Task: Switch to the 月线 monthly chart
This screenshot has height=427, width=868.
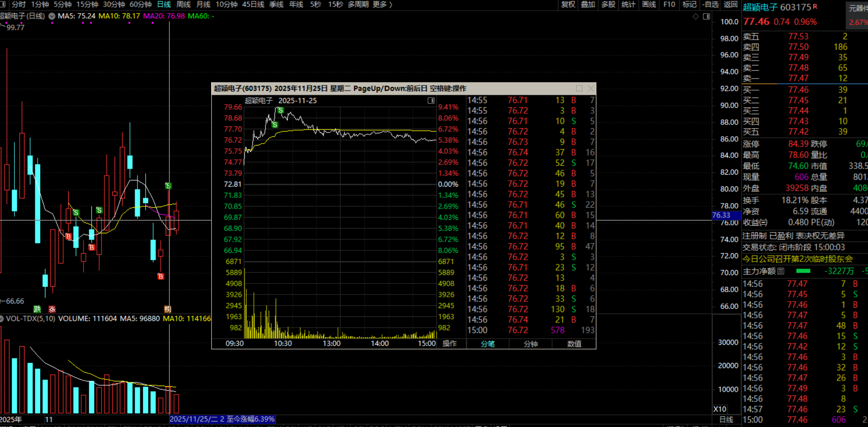Action: (x=203, y=4)
